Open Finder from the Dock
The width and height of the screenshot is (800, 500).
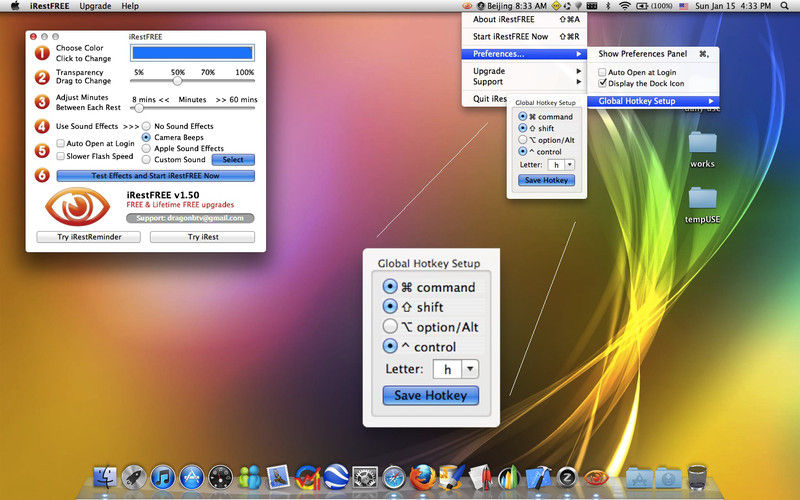pos(105,478)
